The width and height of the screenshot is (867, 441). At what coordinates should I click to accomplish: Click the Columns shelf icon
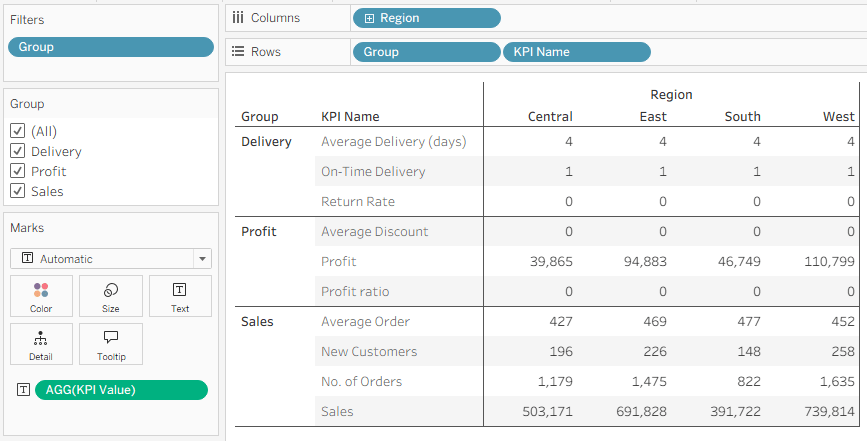pyautogui.click(x=238, y=18)
